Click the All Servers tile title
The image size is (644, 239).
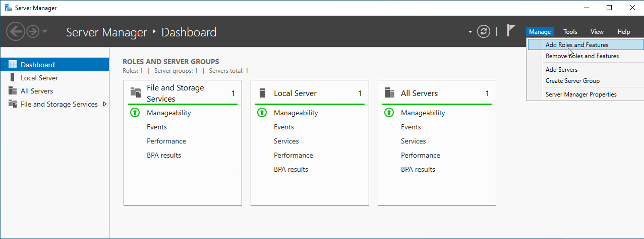point(419,93)
